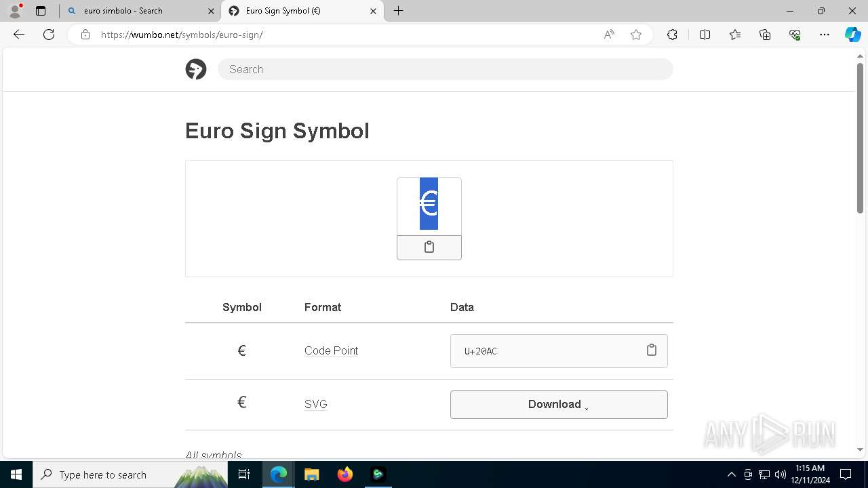Screen dimensions: 868x488
Task: Click the U+20AC data field
Action: point(559,351)
